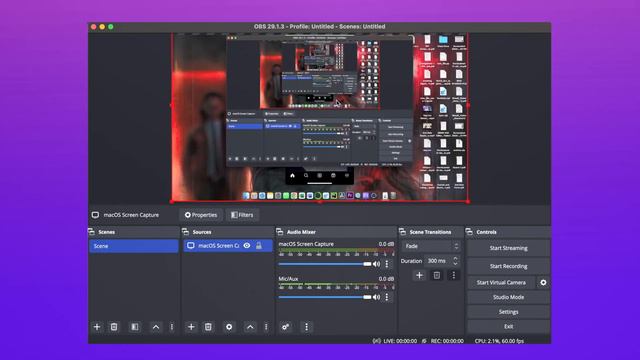Mute macOS Screen Capture audio speaker icon

click(377, 264)
